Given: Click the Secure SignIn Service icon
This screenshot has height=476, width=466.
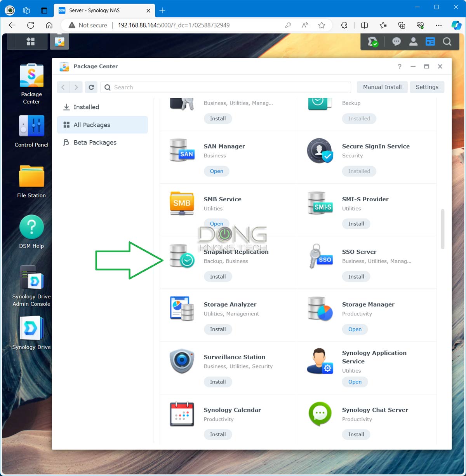Looking at the screenshot, I should 320,150.
